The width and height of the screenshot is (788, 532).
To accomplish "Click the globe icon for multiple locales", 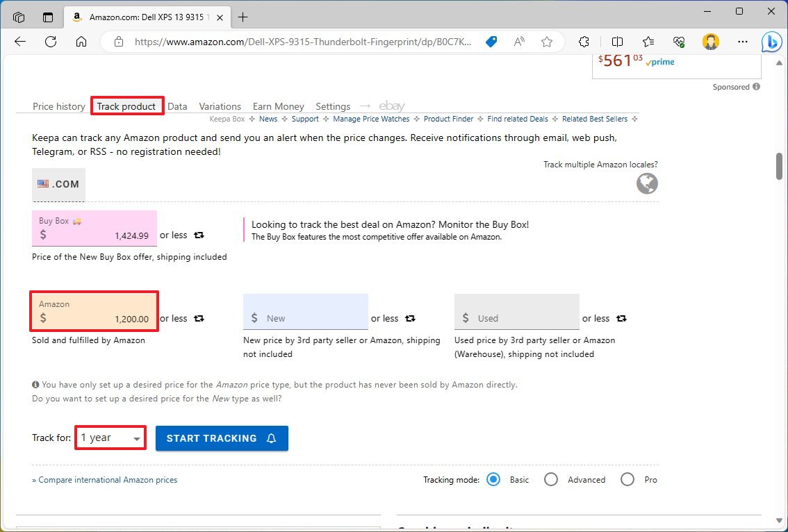I will click(648, 183).
